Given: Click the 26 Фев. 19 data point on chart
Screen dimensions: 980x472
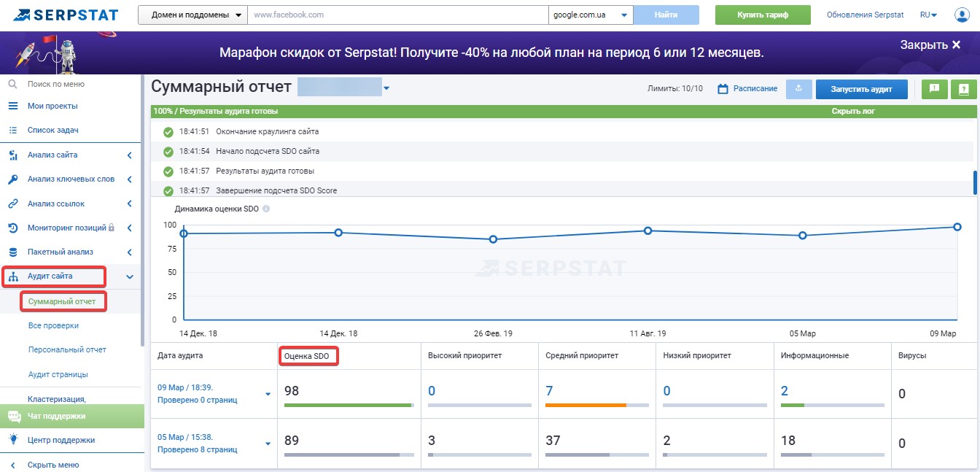Looking at the screenshot, I should (494, 239).
